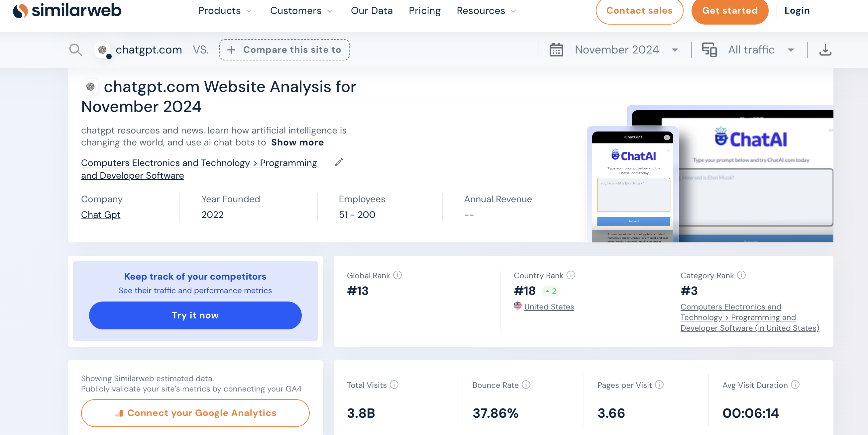The image size is (868, 435).
Task: Click the Try it now button
Action: 195,315
